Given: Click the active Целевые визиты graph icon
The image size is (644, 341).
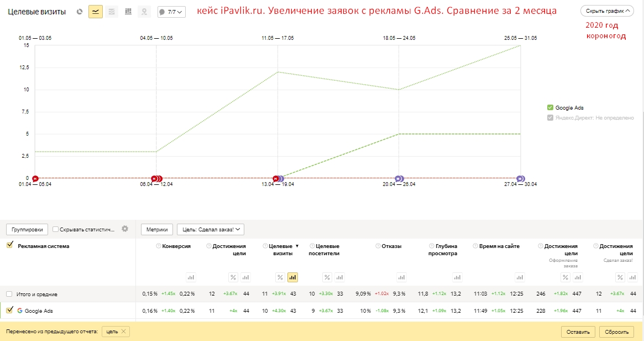Looking at the screenshot, I should click(292, 277).
